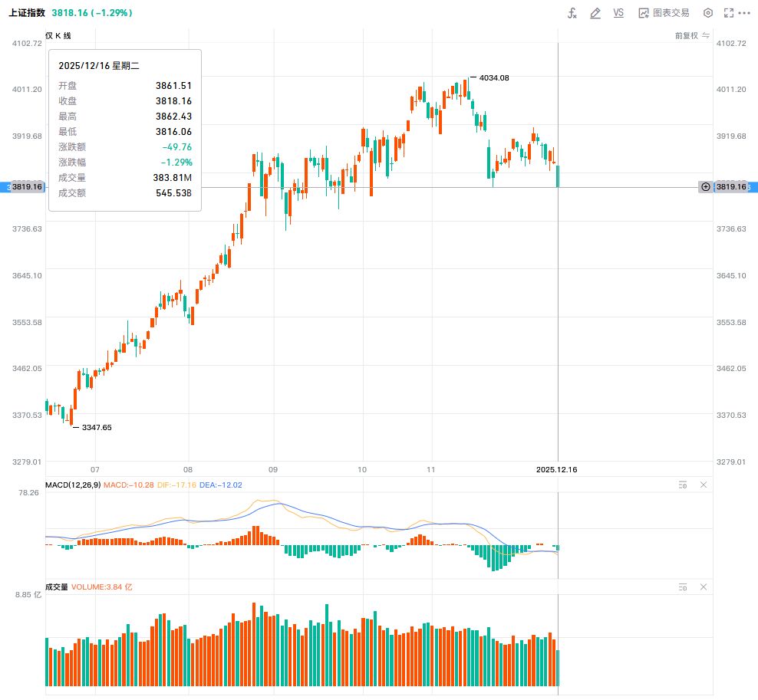Open 成交量 volume panel settings icon

[x=682, y=587]
